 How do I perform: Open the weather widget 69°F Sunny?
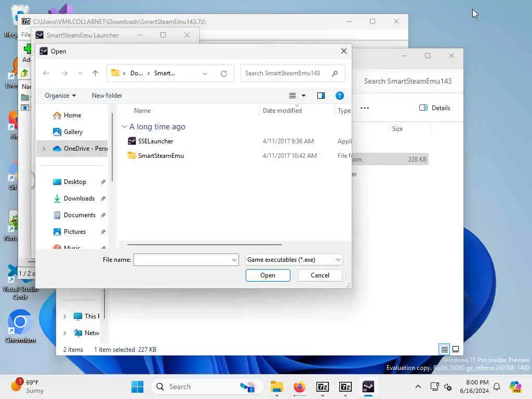27,387
